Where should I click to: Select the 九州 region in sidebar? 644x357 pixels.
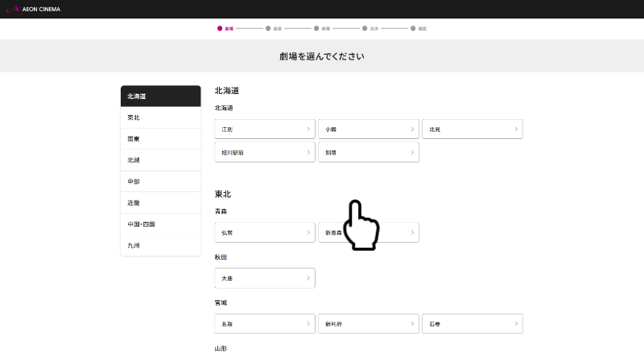tap(160, 245)
